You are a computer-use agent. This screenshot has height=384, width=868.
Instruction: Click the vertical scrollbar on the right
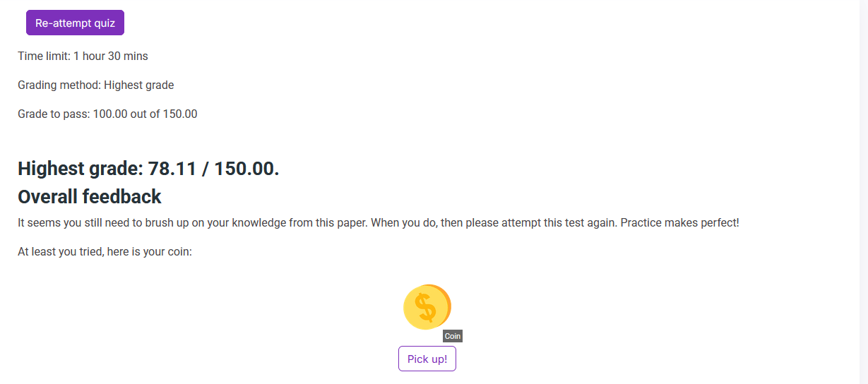863,192
